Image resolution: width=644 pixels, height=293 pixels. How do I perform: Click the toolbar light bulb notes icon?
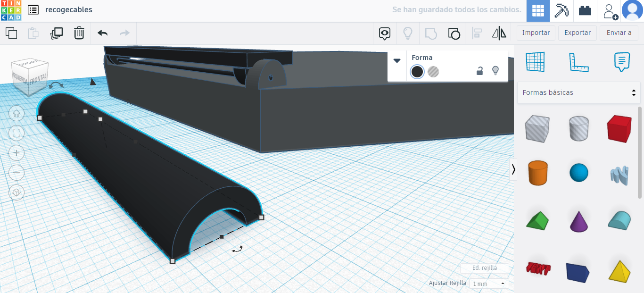tap(407, 33)
